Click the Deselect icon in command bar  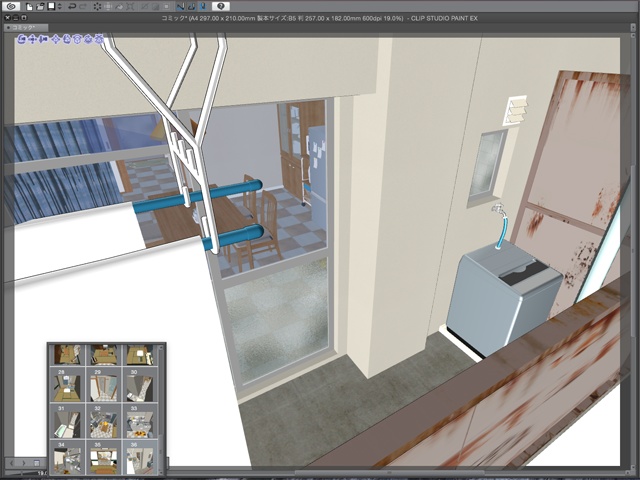(x=144, y=6)
